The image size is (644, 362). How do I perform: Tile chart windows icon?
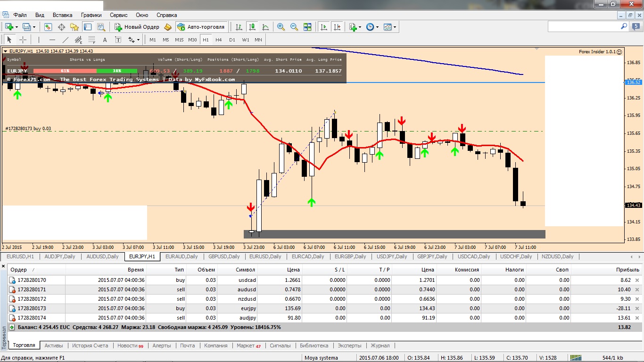coord(307,27)
